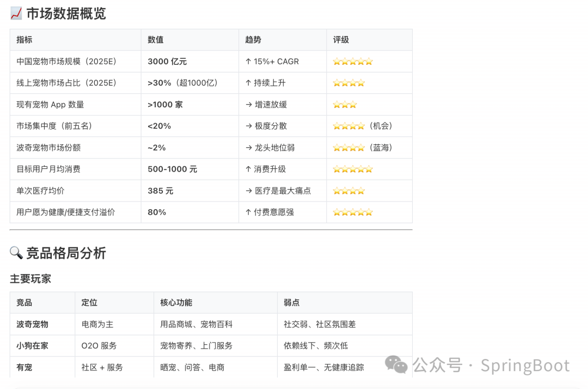Screen dimensions: 588x389
Task: Click the 数值 column header
Action: click(x=156, y=40)
